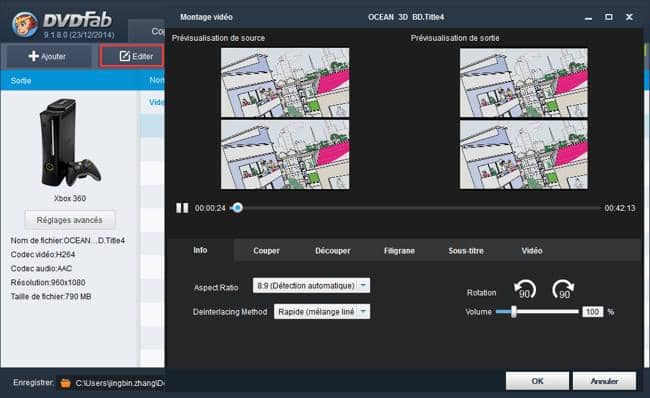The width and height of the screenshot is (650, 398).
Task: Click the 'Taille de fichier:790 MB' text
Action: coord(51,296)
